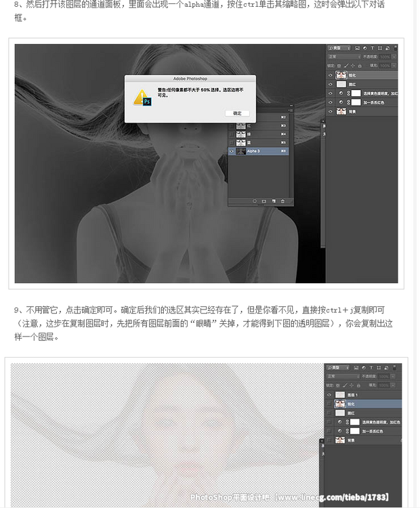Click smart object filter icon in step 8 Layers panel
The image size is (420, 508).
coord(387,48)
